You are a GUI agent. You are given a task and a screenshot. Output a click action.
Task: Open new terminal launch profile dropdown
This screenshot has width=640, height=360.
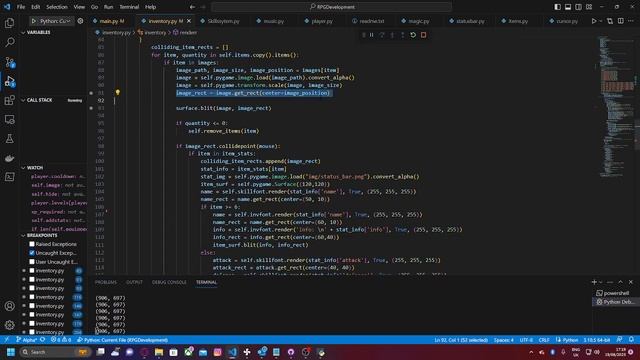pos(601,282)
